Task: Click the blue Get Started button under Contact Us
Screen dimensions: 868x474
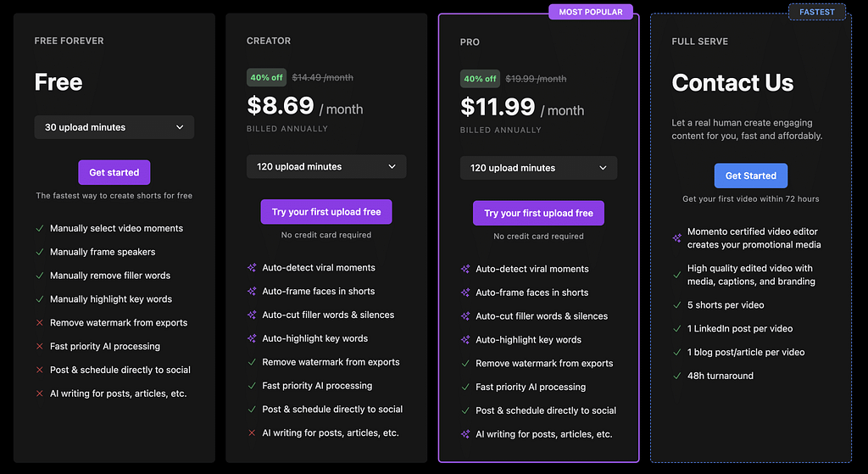Action: click(751, 176)
